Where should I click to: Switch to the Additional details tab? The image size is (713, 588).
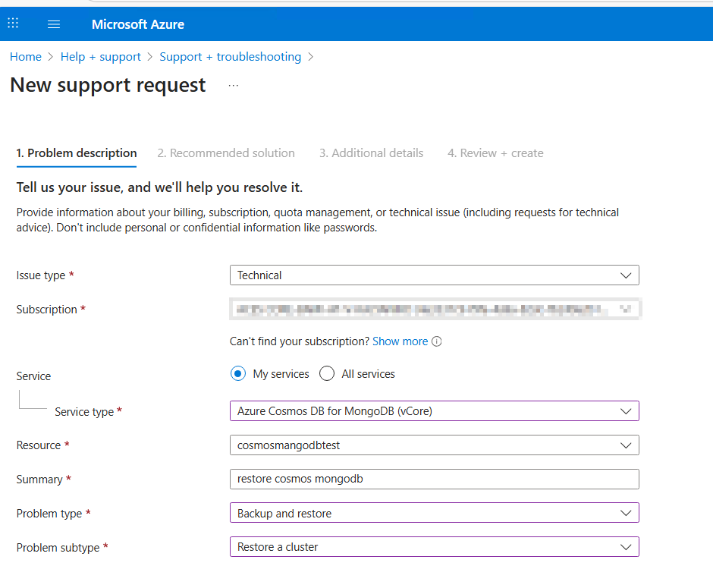tap(371, 153)
